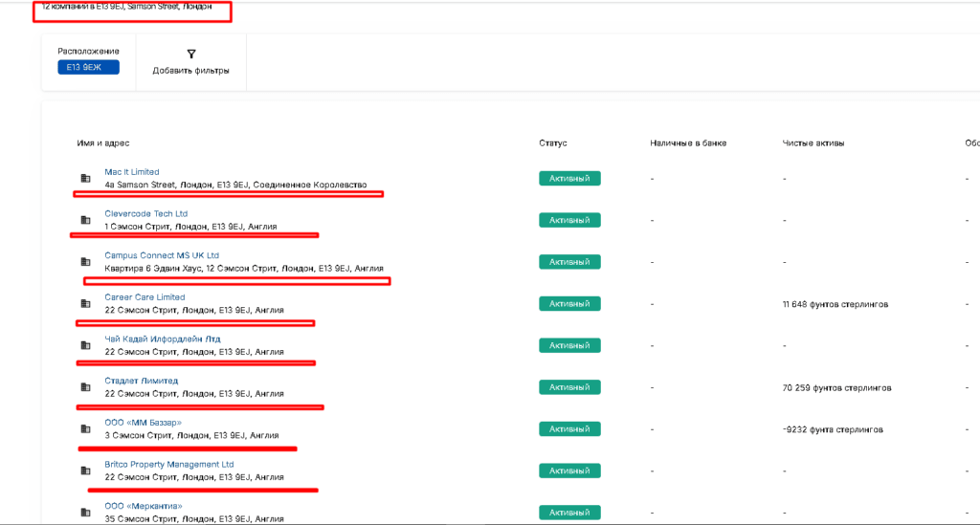Click Активный badge for Campus Connect MS UK
980x525 pixels.
(x=570, y=262)
